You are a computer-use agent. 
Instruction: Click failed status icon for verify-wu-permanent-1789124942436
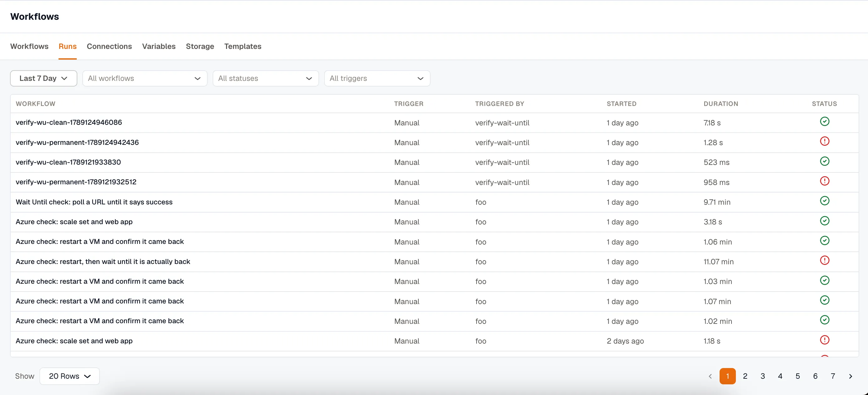[x=824, y=141]
